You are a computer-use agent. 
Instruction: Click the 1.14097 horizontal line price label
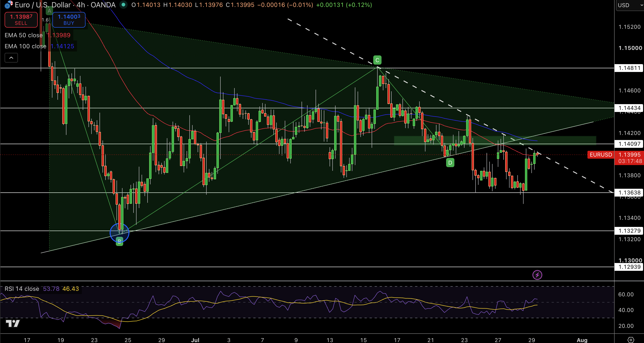point(629,144)
